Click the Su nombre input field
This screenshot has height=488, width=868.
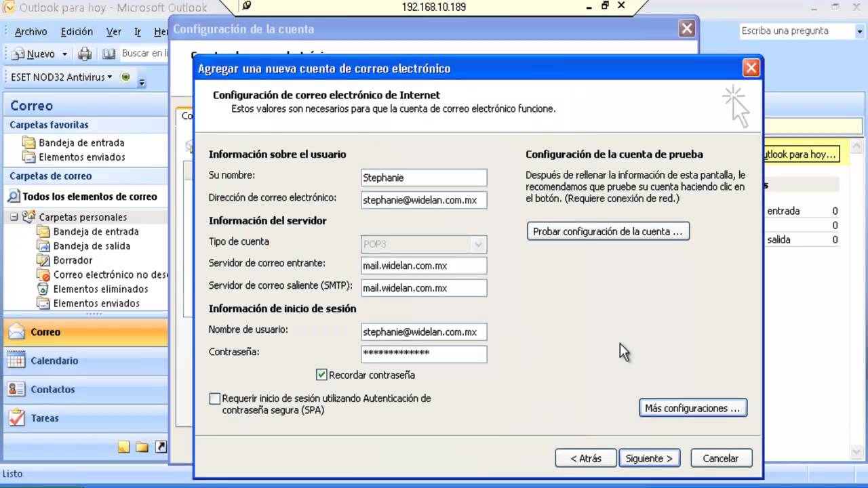tap(424, 178)
